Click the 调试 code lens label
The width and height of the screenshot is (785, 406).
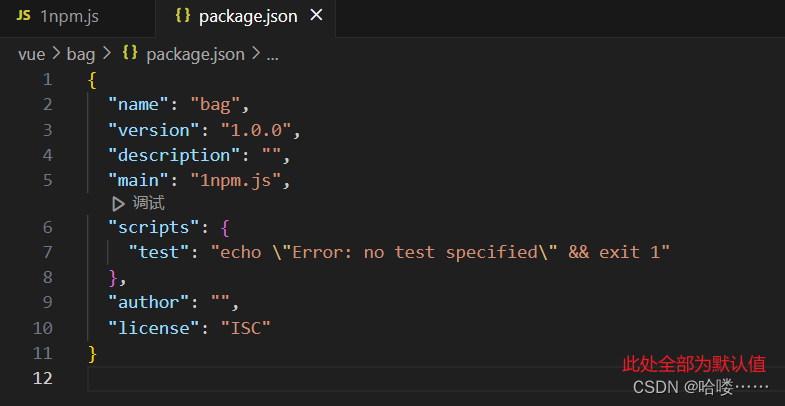point(148,203)
